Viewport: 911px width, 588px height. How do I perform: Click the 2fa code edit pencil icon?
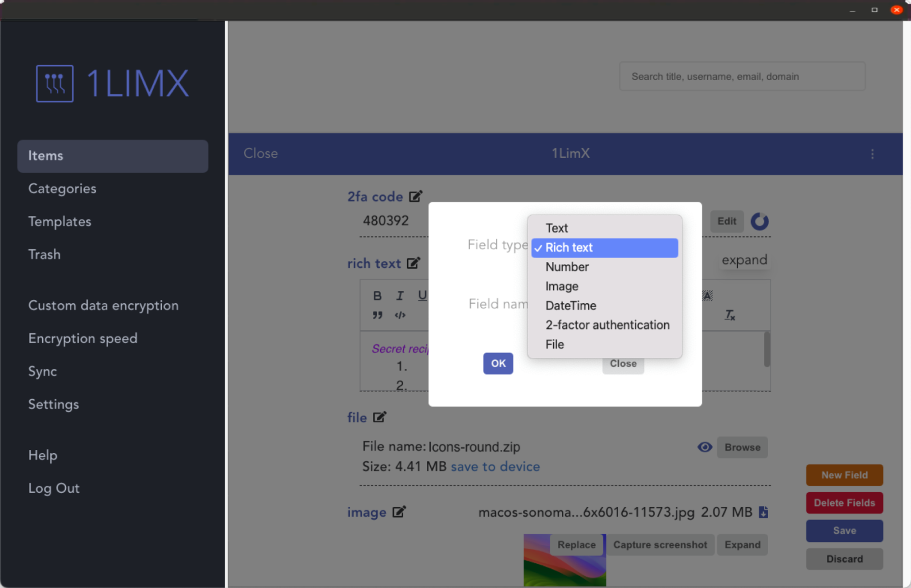pos(416,196)
